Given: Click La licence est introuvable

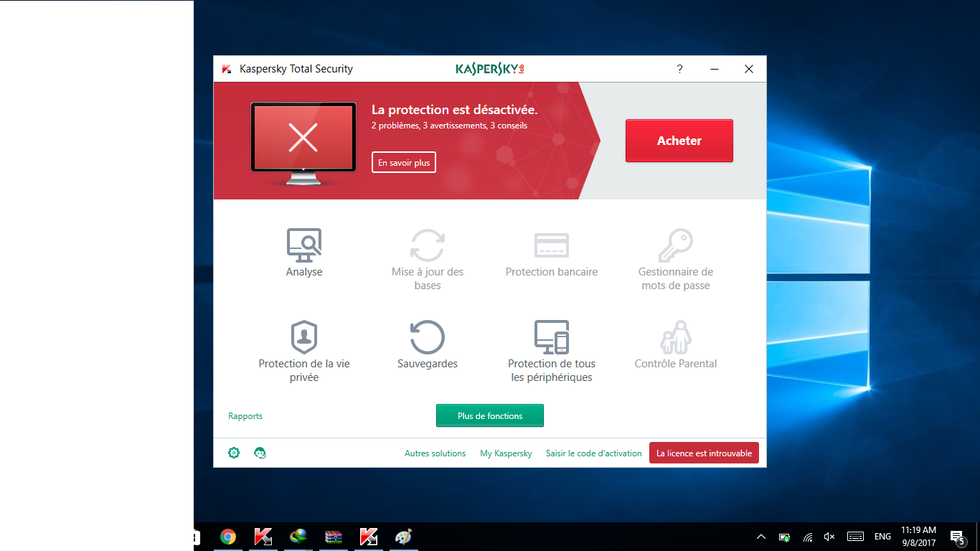Looking at the screenshot, I should (x=704, y=453).
